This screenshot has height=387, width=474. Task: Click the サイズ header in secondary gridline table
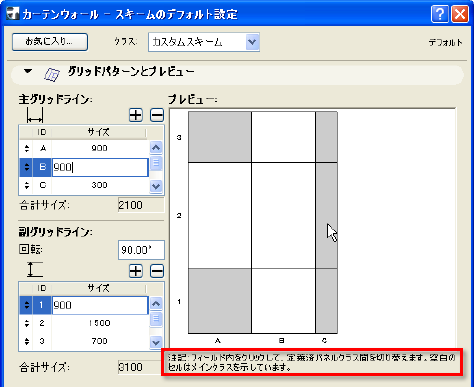pos(98,288)
